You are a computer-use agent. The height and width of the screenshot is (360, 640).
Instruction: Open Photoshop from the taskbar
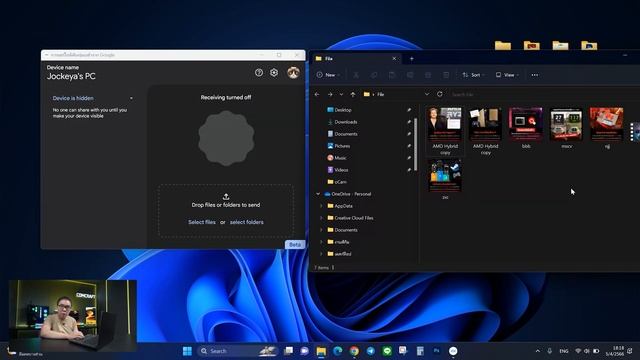(x=436, y=351)
